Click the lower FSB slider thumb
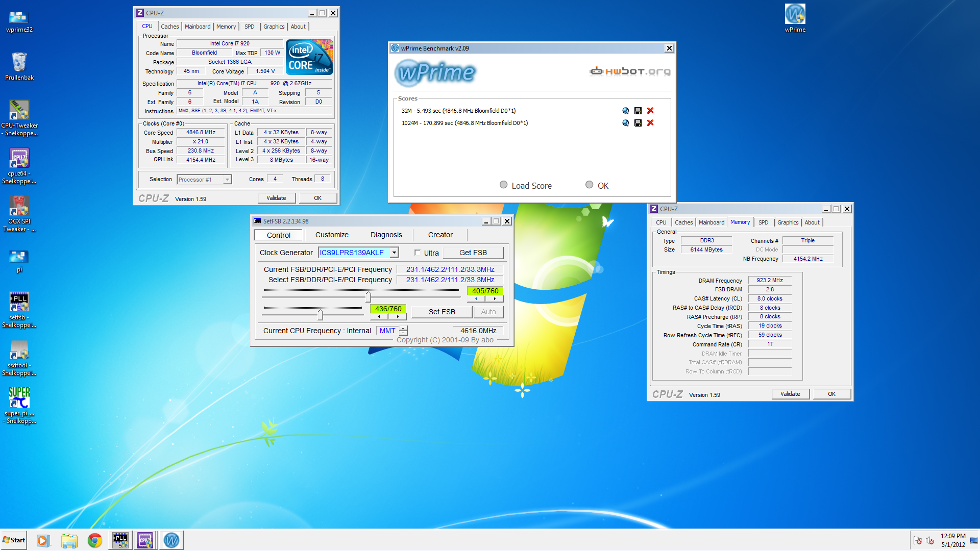Screen dimensions: 980x551 point(320,315)
